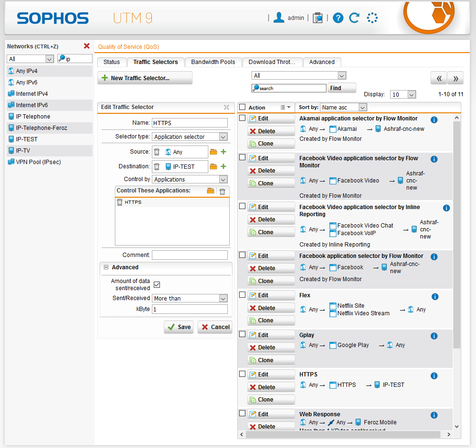Image resolution: width=476 pixels, height=448 pixels.
Task: Open the Sent/Received More than dropdown
Action: pos(190,299)
